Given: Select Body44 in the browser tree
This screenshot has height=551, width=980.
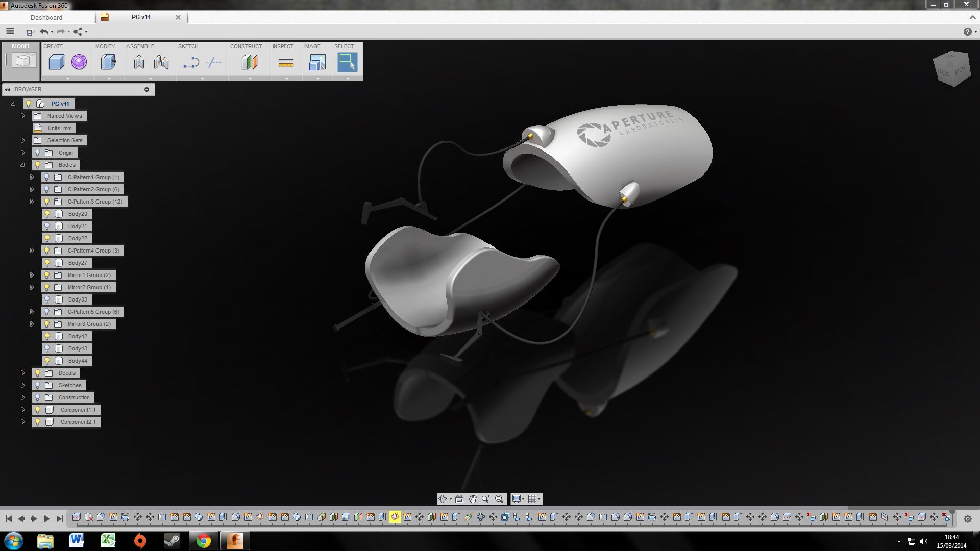Looking at the screenshot, I should point(78,361).
